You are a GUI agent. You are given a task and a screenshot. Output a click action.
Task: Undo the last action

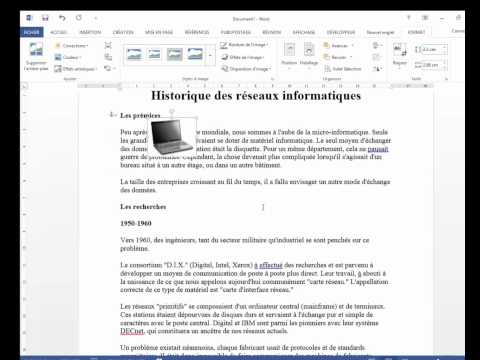62,18
